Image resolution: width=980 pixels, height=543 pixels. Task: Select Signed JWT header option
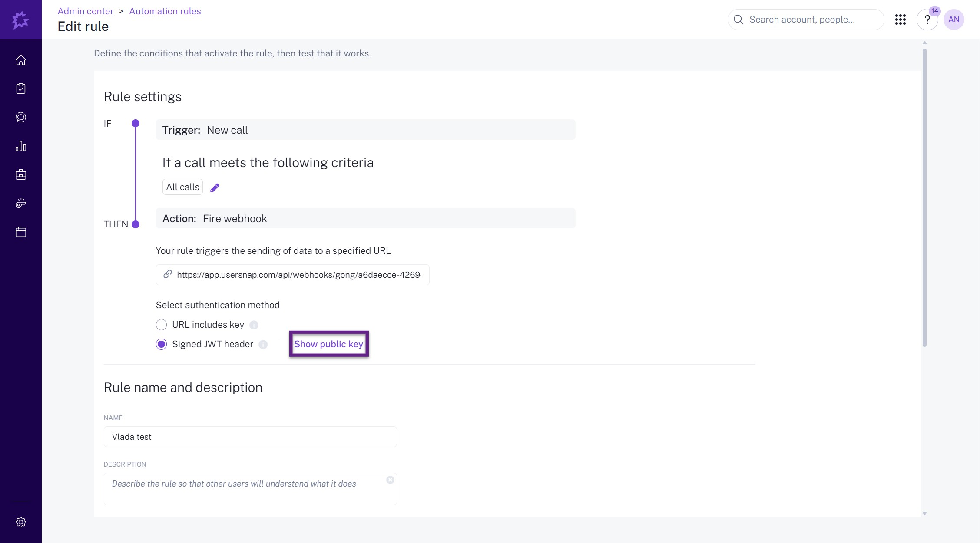[x=161, y=344]
